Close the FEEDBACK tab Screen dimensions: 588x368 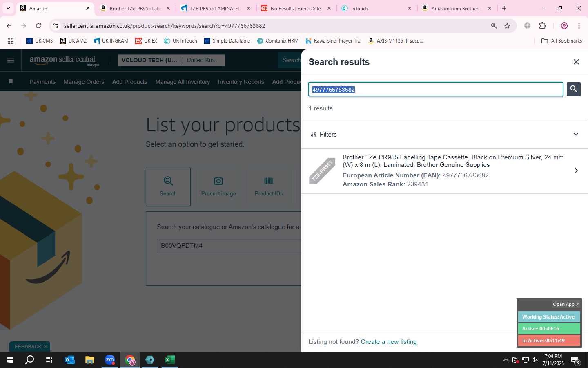click(46, 346)
